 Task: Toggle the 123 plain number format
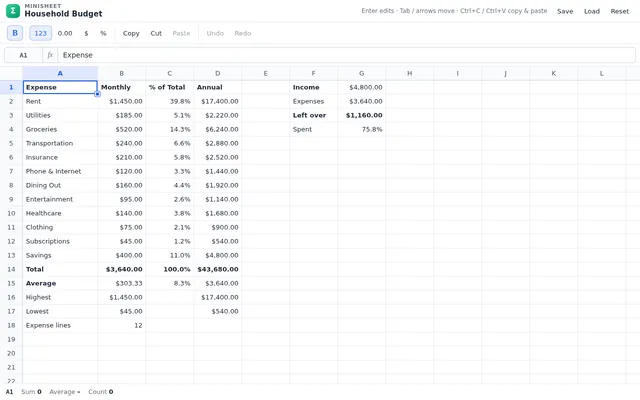40,33
